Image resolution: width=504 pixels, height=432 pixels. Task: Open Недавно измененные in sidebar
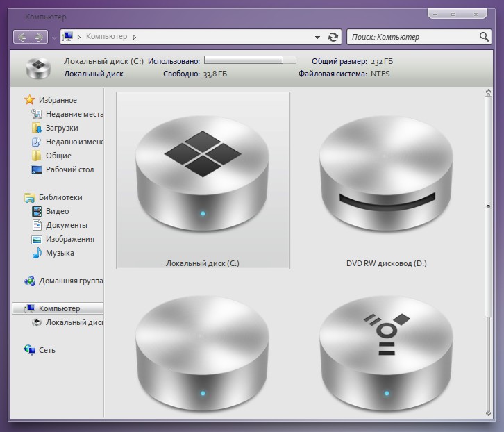74,142
